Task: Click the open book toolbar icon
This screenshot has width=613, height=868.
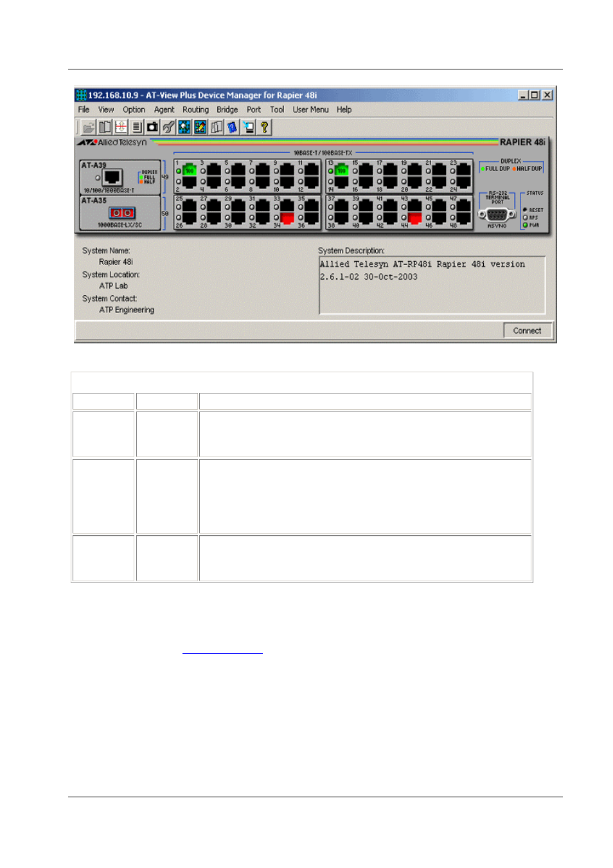Action: (x=105, y=127)
